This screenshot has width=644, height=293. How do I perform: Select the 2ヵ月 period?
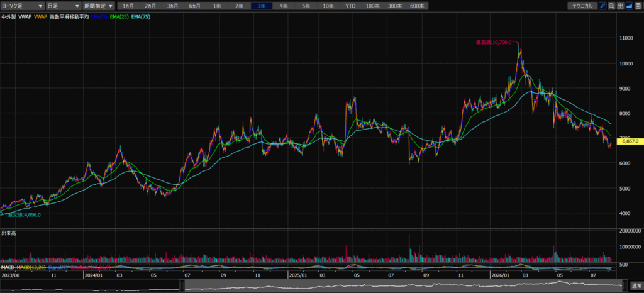point(150,6)
